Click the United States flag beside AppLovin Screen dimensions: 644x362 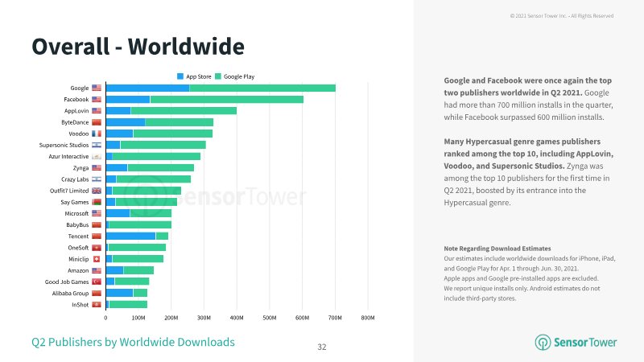(x=97, y=111)
